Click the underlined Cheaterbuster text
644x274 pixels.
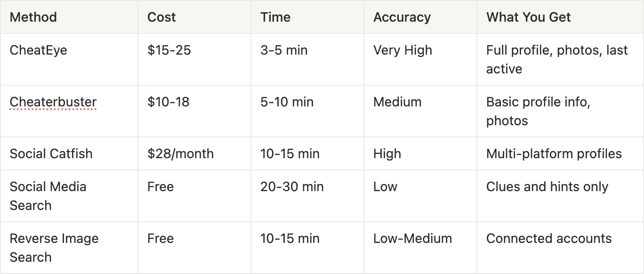(53, 102)
